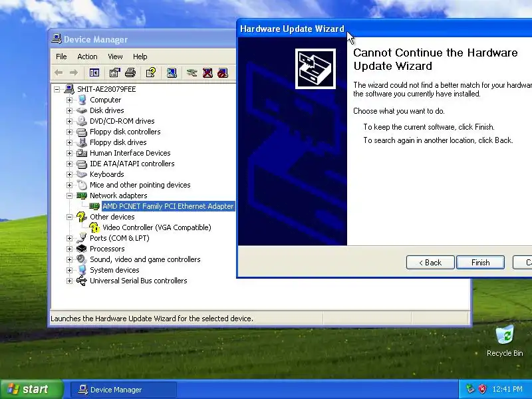Image resolution: width=532 pixels, height=399 pixels.
Task: Click the Network adapters card icon
Action: coord(82,196)
